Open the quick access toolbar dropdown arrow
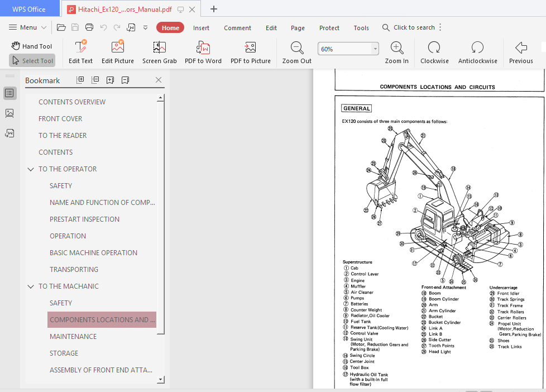 pyautogui.click(x=146, y=27)
